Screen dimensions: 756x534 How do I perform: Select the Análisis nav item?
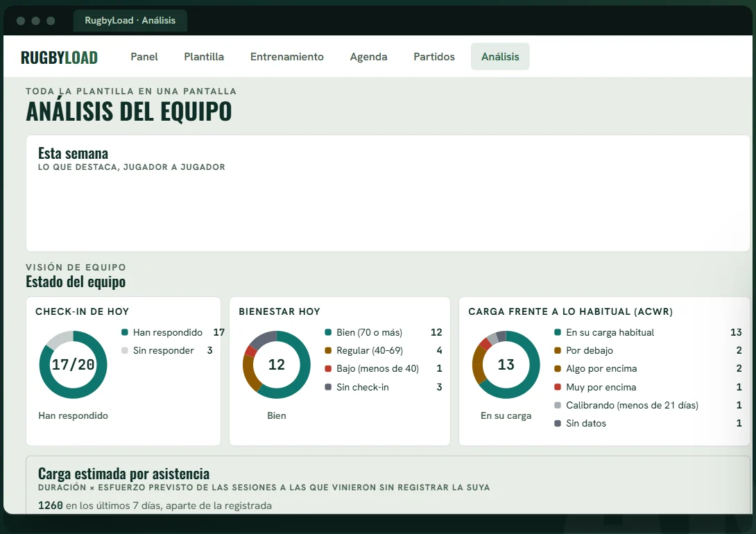pos(500,56)
